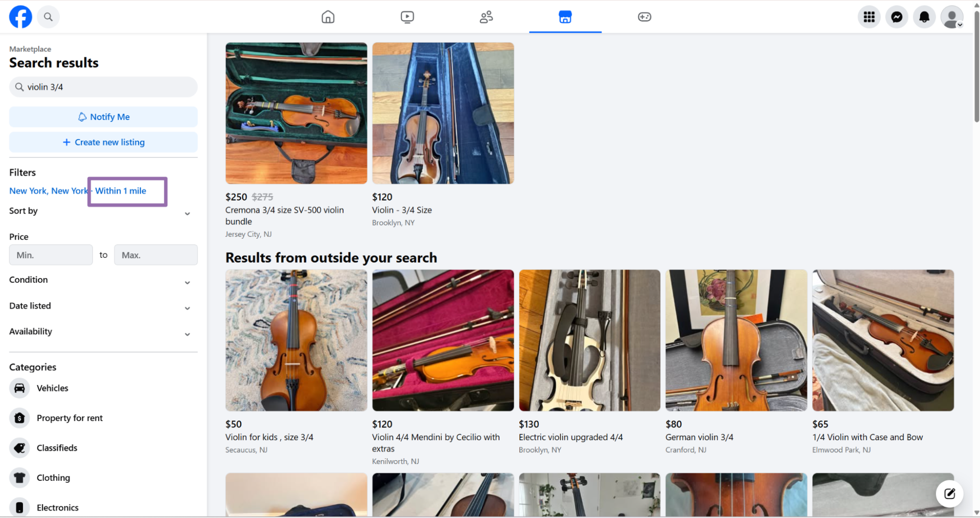Click the Min. price field

[51, 255]
